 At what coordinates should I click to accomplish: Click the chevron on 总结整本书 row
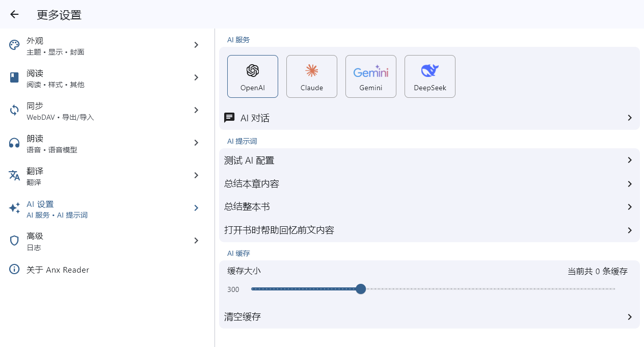(x=630, y=207)
